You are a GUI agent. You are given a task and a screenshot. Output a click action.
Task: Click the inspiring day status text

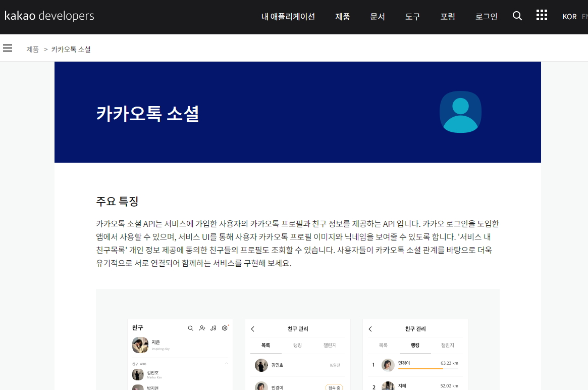pos(161,349)
